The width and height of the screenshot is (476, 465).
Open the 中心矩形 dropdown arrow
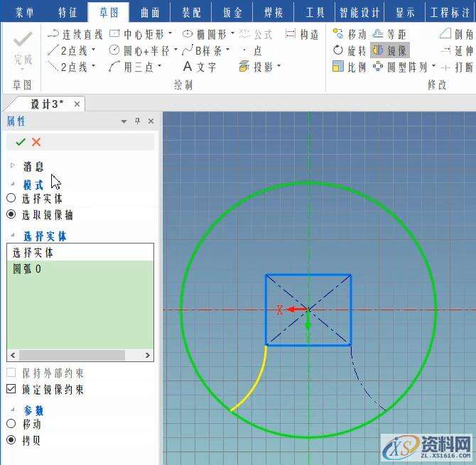click(170, 33)
